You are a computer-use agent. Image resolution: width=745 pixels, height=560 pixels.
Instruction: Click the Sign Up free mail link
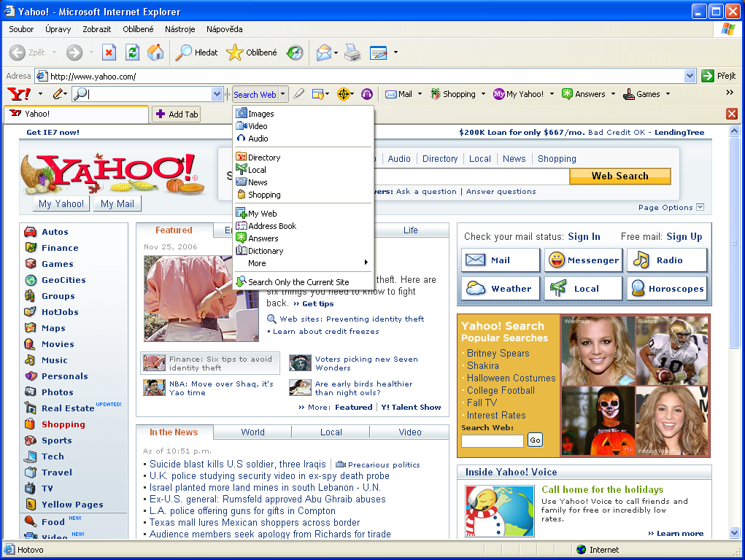pyautogui.click(x=684, y=236)
